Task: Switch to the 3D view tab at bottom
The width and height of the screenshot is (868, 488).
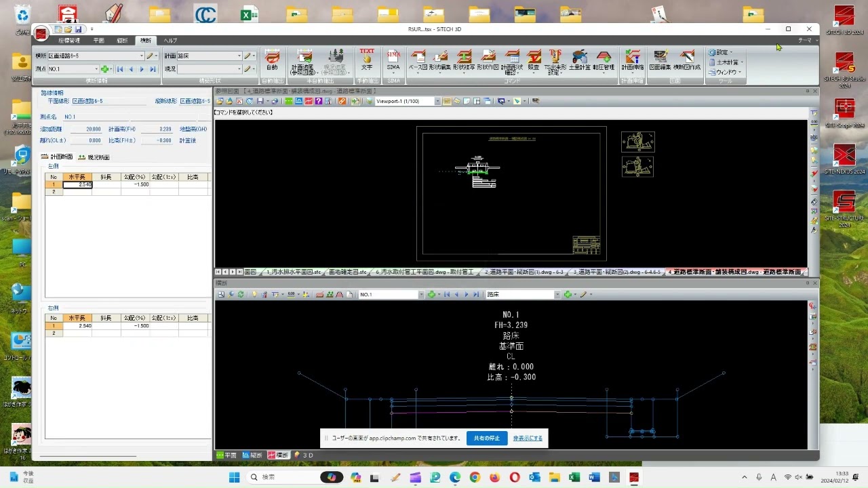Action: point(304,455)
